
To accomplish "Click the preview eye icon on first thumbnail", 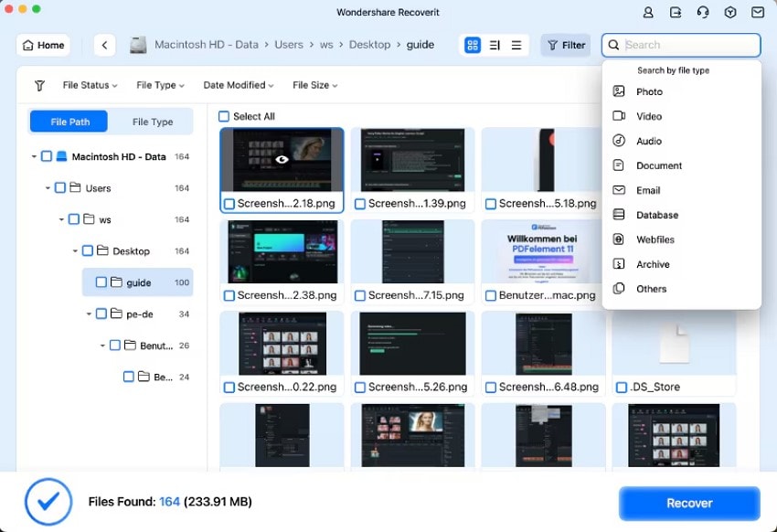I will pos(282,159).
